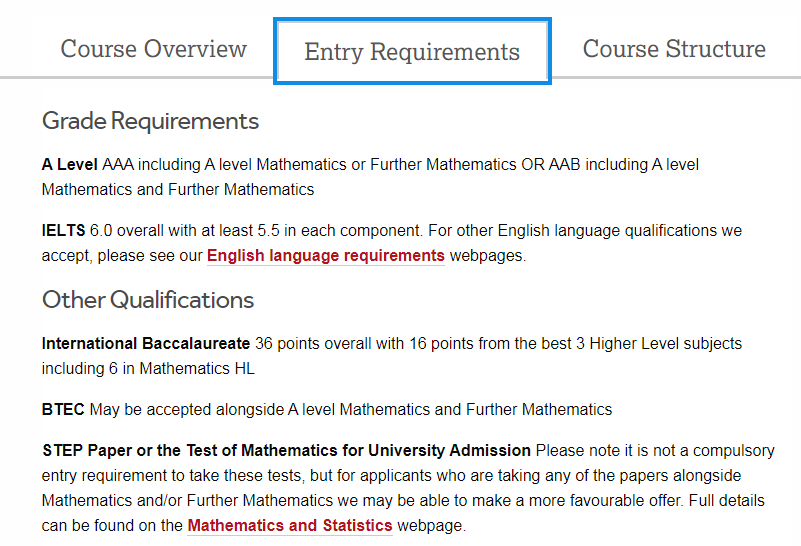Screen dimensions: 801x546
Task: Click the bold BTEC label
Action: pyautogui.click(x=63, y=410)
